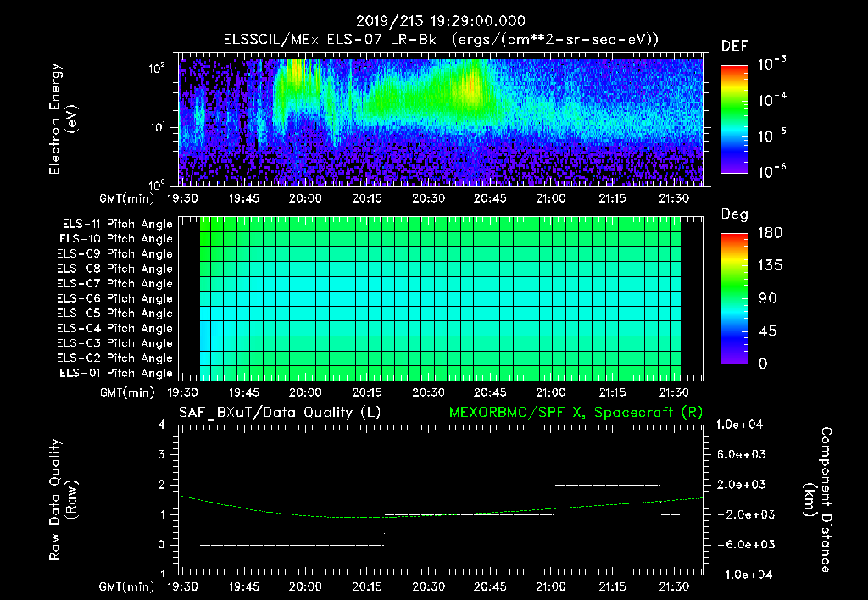Select the ELS-09 Pitch Angle row label

[114, 254]
